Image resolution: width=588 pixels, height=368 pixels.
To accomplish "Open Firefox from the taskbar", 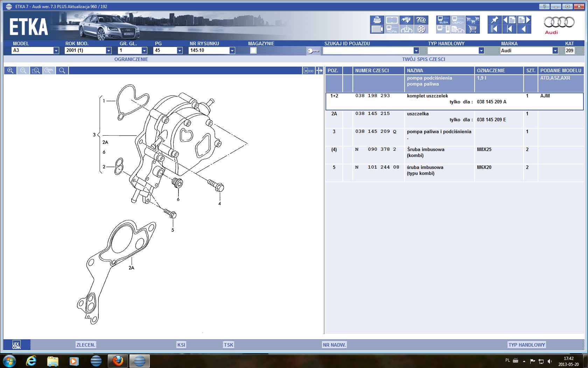I will coord(118,361).
